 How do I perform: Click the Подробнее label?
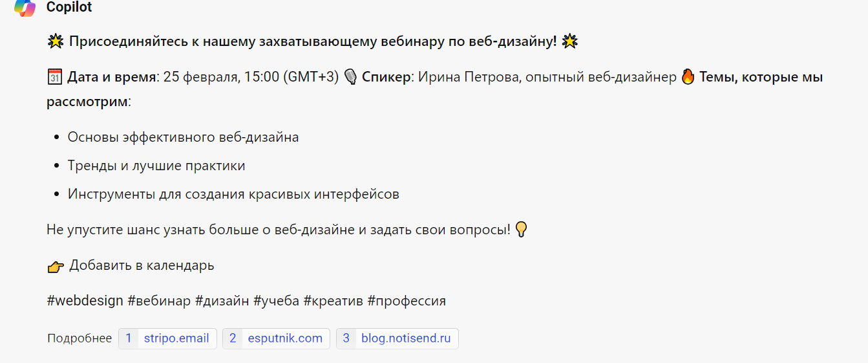point(79,338)
